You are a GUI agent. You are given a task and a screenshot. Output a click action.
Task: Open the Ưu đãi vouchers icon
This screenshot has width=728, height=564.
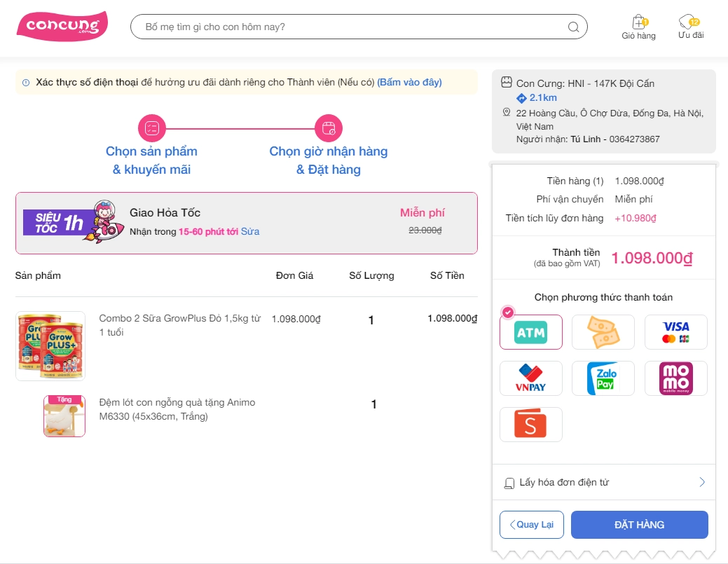tap(689, 22)
